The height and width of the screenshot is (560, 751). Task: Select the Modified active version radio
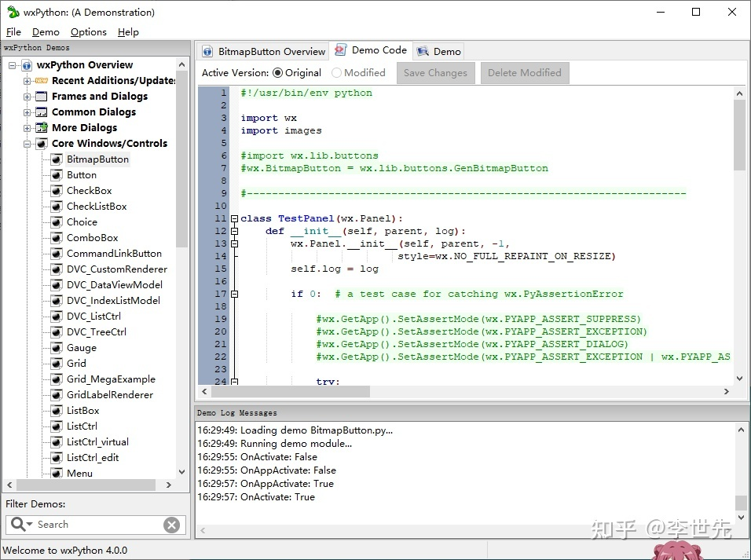pos(336,73)
